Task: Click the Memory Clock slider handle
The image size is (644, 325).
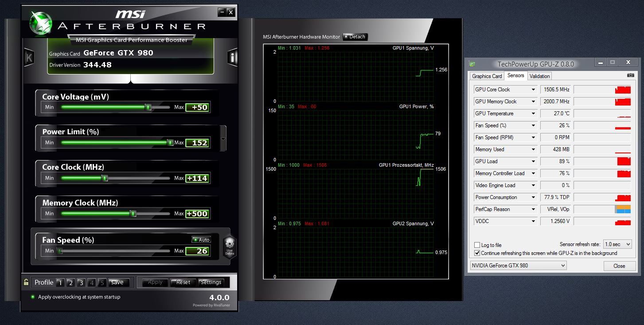Action: (x=133, y=214)
